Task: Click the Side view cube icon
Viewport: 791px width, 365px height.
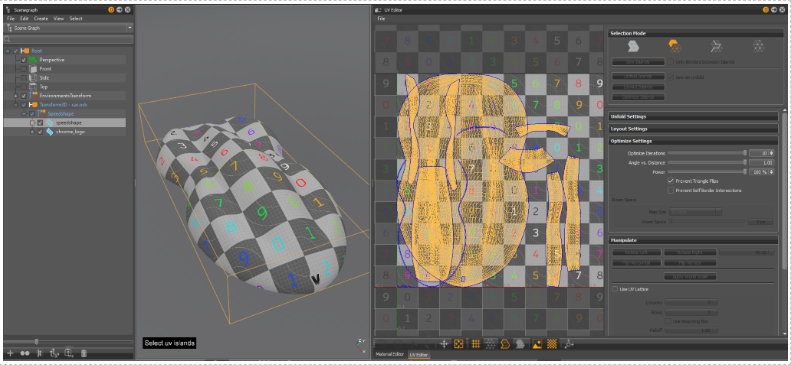Action: click(33, 78)
